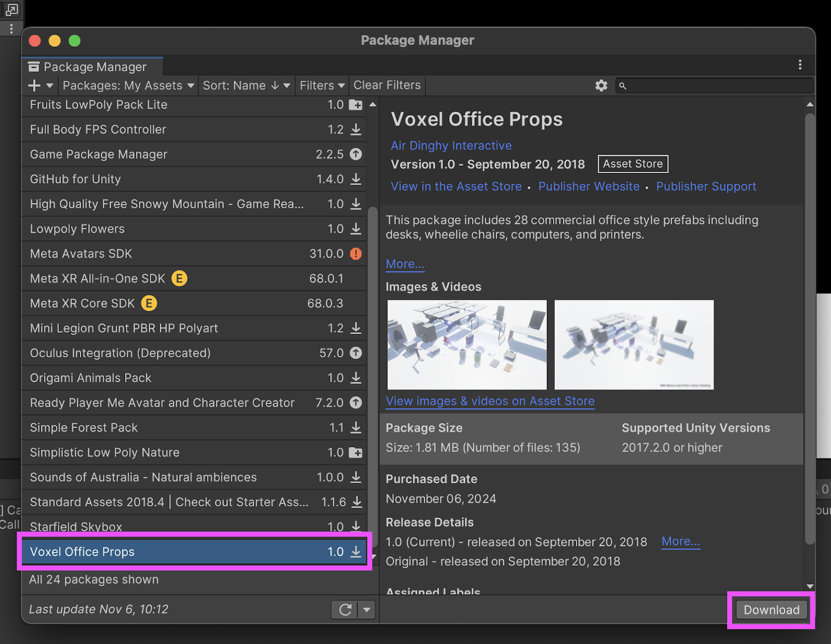This screenshot has height=644, width=831.
Task: Click the E badge on Meta XR Core SDK
Action: pos(149,303)
